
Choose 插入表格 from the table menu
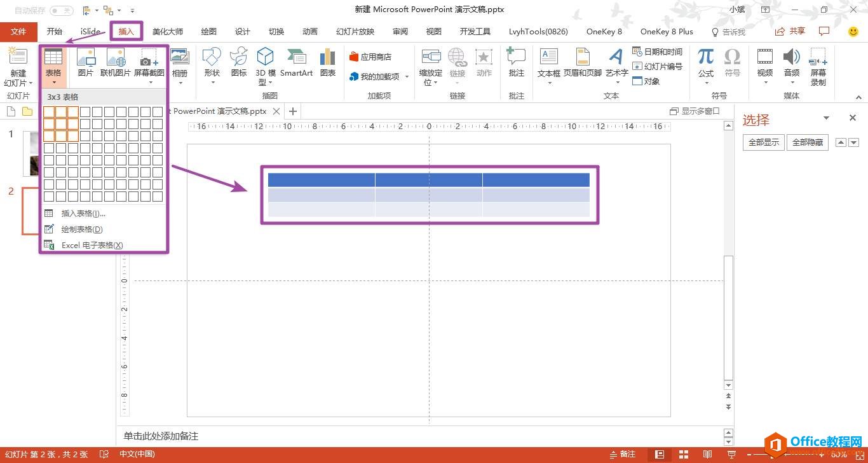[83, 213]
